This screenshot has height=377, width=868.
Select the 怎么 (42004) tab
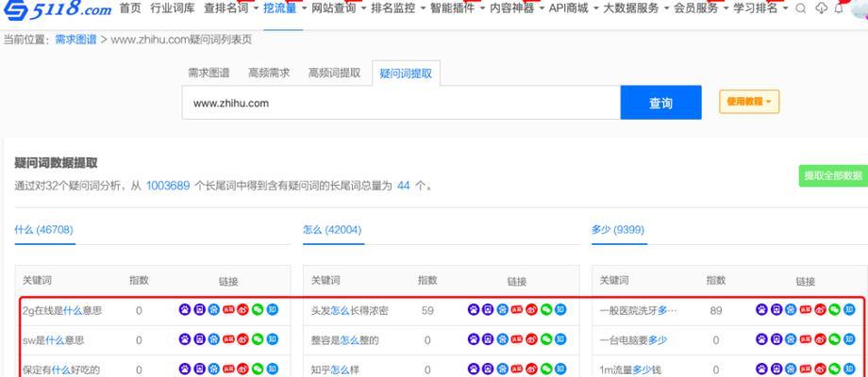point(333,229)
